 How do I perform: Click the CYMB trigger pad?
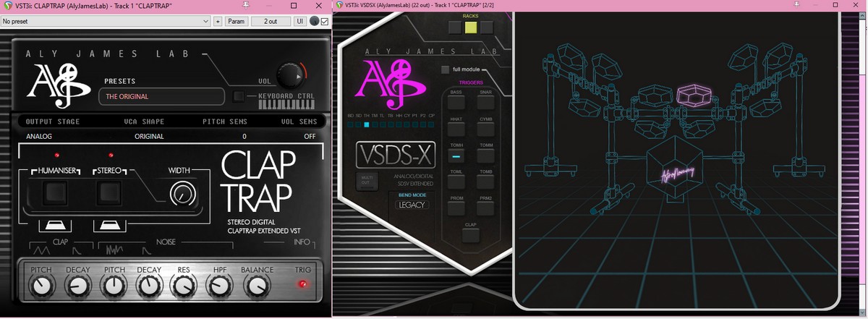486,130
